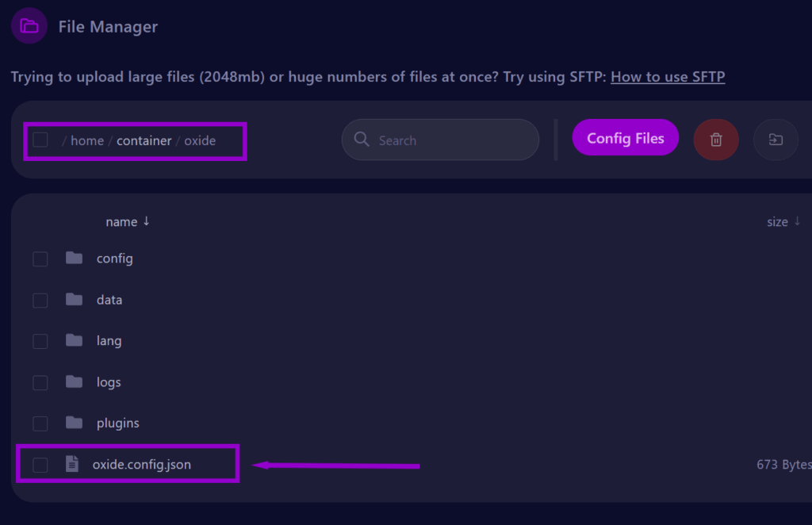This screenshot has width=812, height=525.
Task: Click the move-to-folder icon button
Action: [x=776, y=140]
